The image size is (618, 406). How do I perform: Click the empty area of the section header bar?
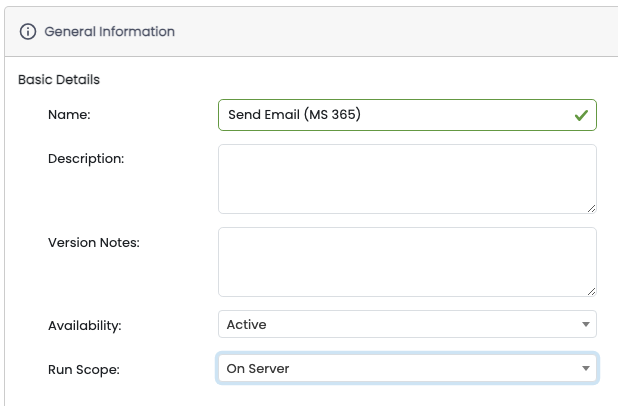point(400,32)
